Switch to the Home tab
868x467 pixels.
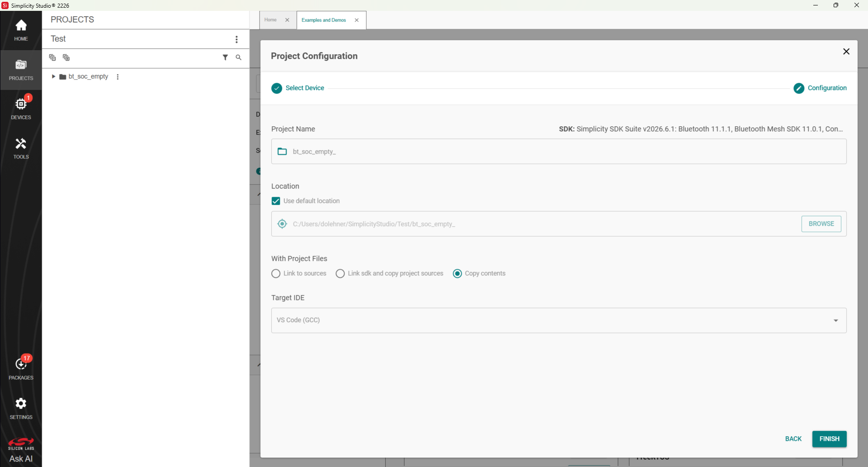pos(270,20)
